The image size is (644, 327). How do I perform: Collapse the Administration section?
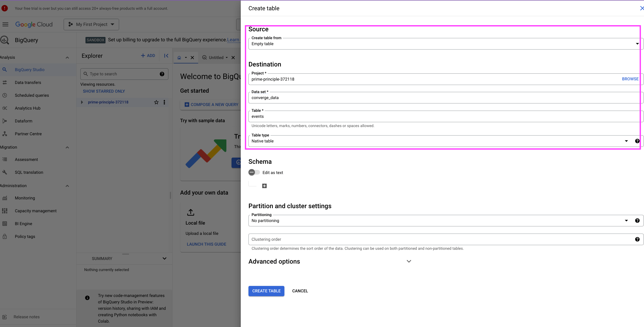click(67, 186)
